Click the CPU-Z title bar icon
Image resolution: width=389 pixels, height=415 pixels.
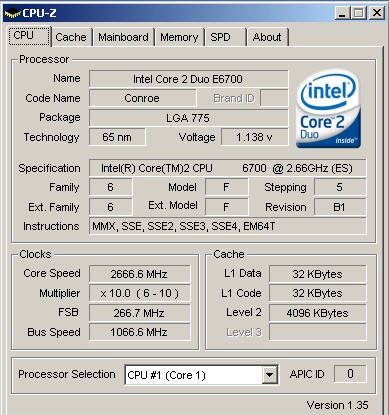[12, 13]
